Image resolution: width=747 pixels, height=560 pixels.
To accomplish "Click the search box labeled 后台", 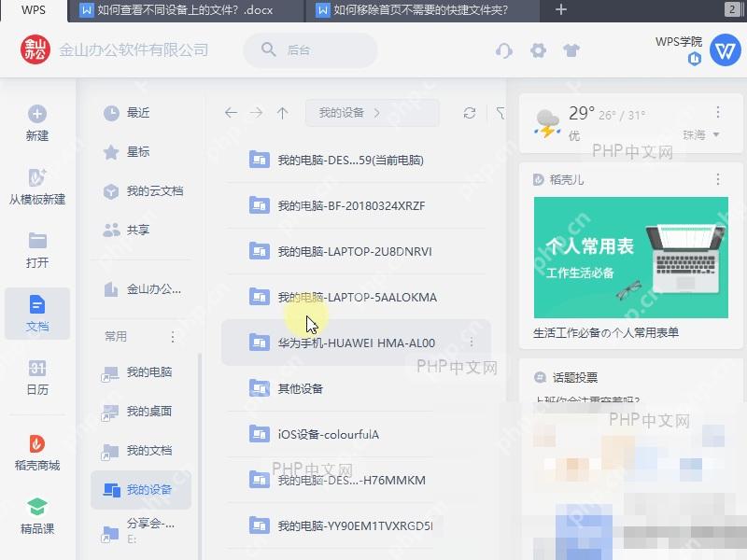I will point(311,50).
